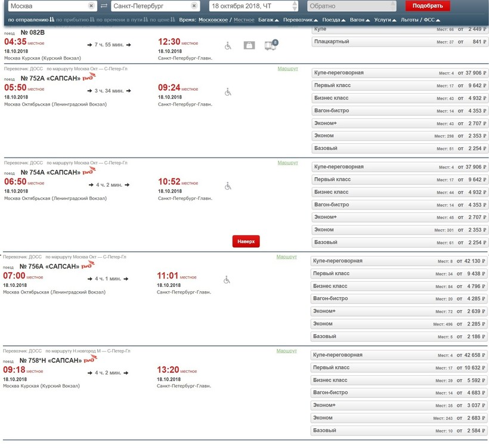Image resolution: width=489 pixels, height=448 pixels.
Task: Open the Перевозчик filter dropdown
Action: click(x=301, y=20)
